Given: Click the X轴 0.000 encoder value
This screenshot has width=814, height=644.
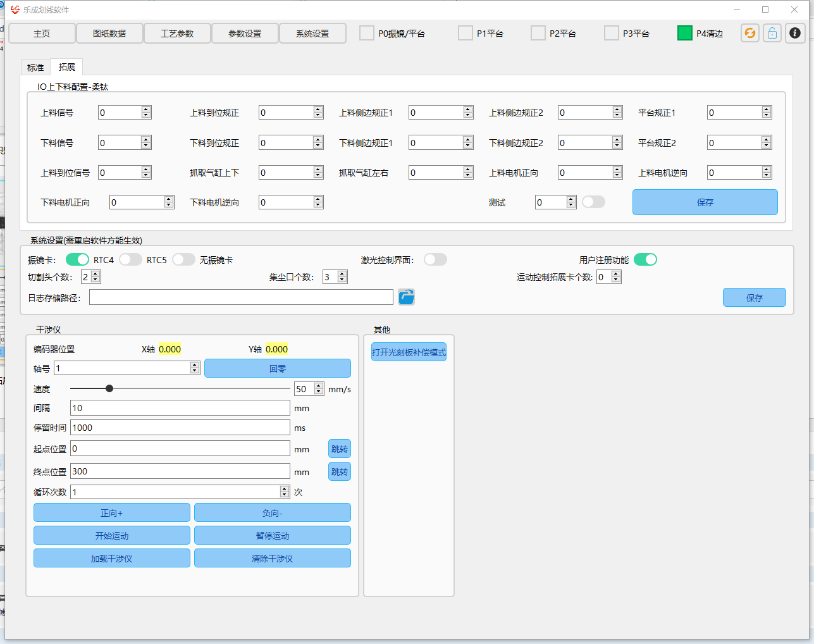Looking at the screenshot, I should [170, 349].
